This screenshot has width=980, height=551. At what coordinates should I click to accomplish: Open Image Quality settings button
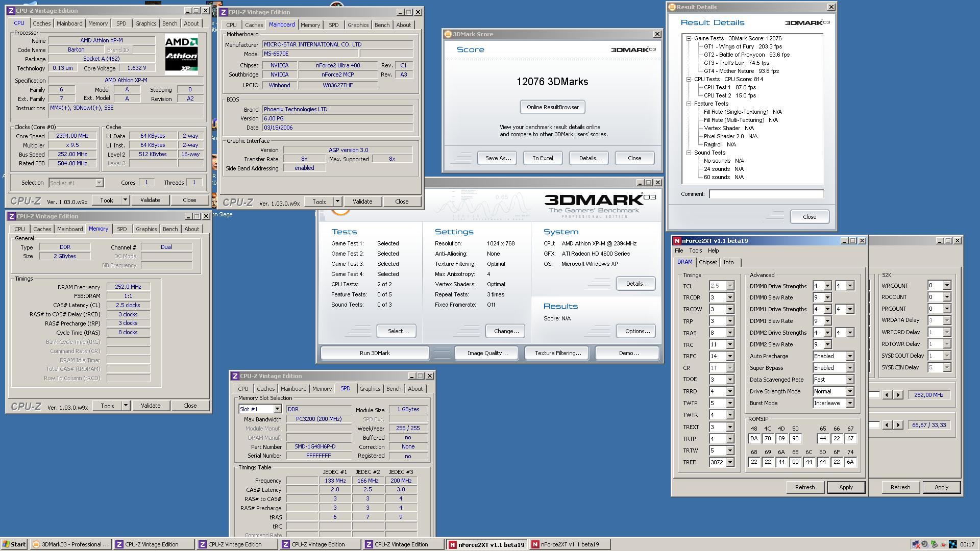(487, 353)
